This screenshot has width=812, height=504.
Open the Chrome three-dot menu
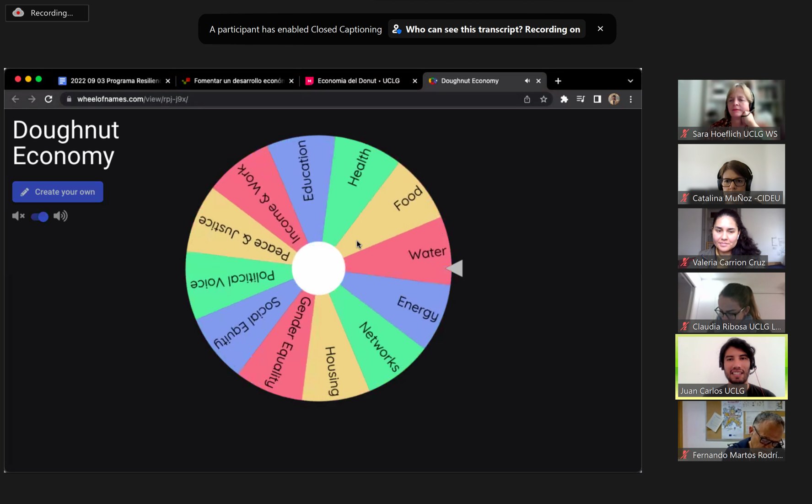(631, 99)
